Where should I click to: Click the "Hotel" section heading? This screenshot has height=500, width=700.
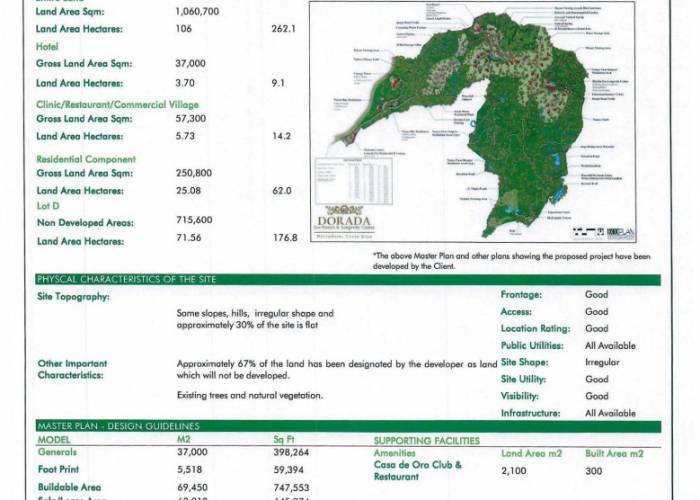47,47
